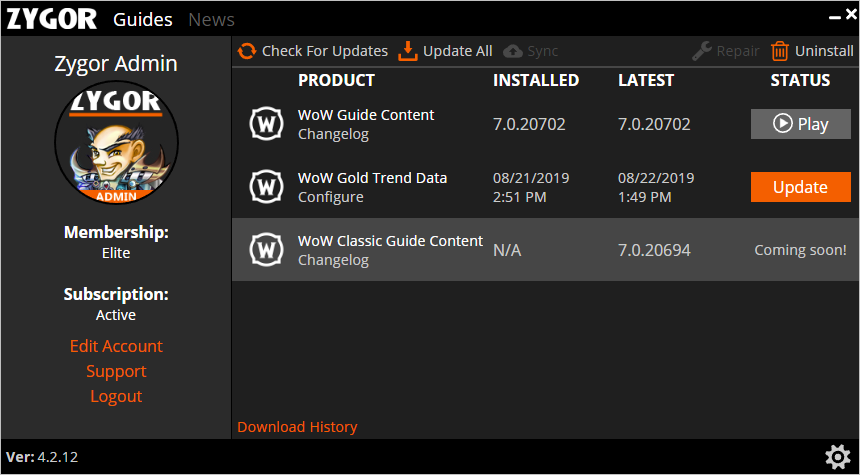Click the latest version 7.0.20694
This screenshot has width=860, height=475.
click(x=654, y=251)
